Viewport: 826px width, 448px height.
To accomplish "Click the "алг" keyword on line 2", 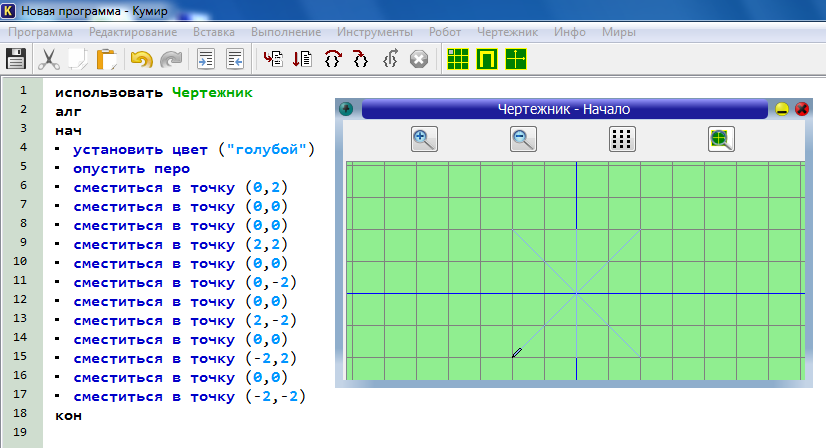I will (x=68, y=112).
